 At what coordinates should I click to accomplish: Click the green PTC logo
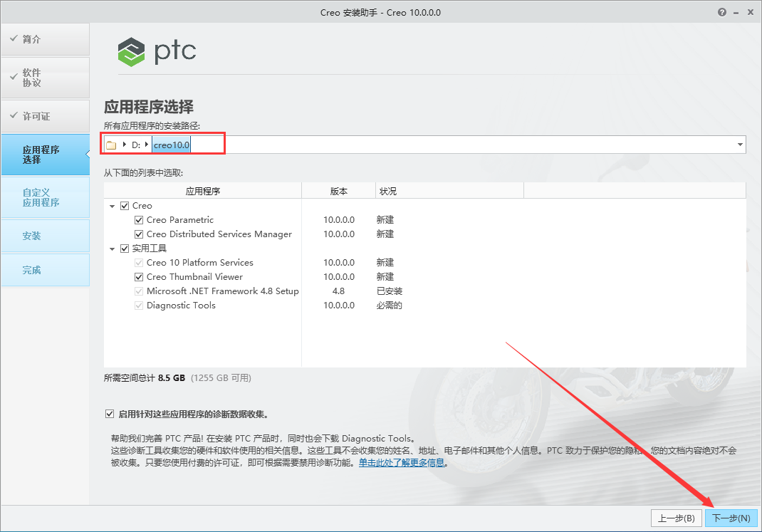point(131,51)
